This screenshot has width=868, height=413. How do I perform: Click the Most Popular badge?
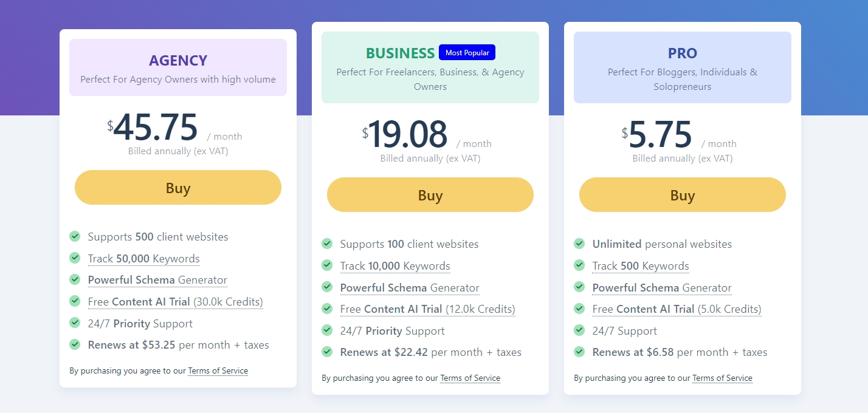coord(467,53)
